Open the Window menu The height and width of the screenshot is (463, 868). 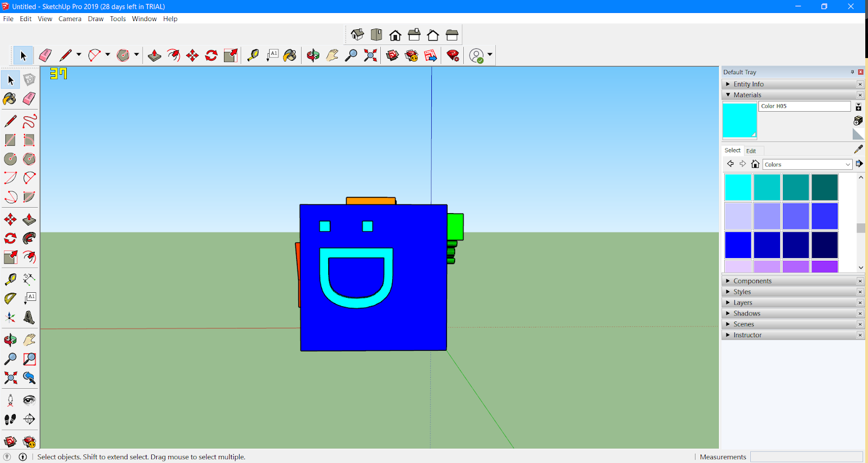click(x=144, y=18)
